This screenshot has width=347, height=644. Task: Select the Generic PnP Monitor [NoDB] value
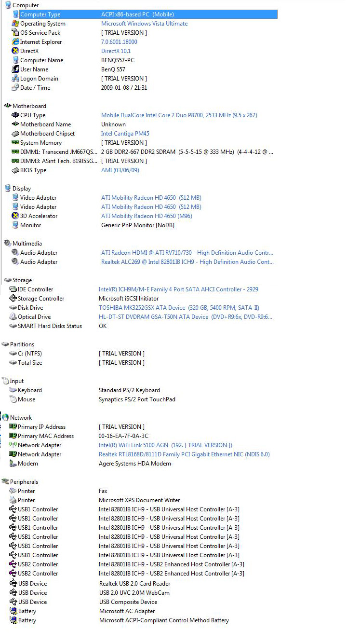pos(138,225)
